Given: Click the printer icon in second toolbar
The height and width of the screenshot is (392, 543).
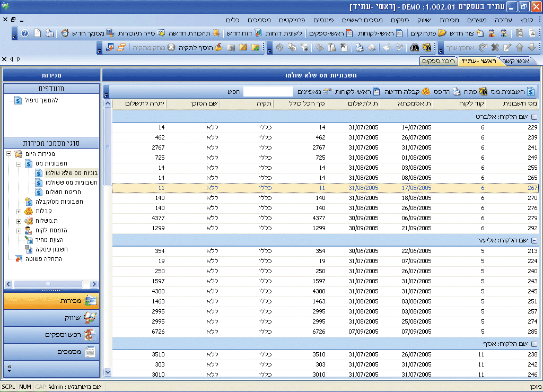Looking at the screenshot, I should tap(359, 47).
